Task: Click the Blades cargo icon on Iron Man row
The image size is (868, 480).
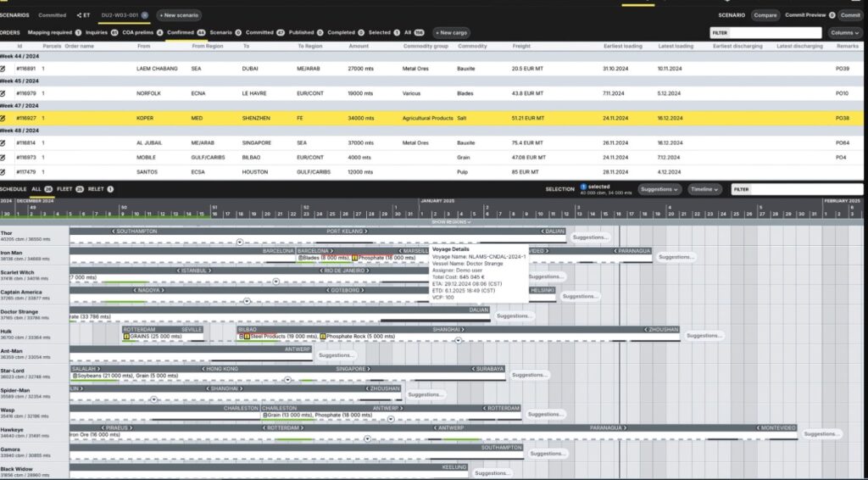Action: [x=300, y=258]
